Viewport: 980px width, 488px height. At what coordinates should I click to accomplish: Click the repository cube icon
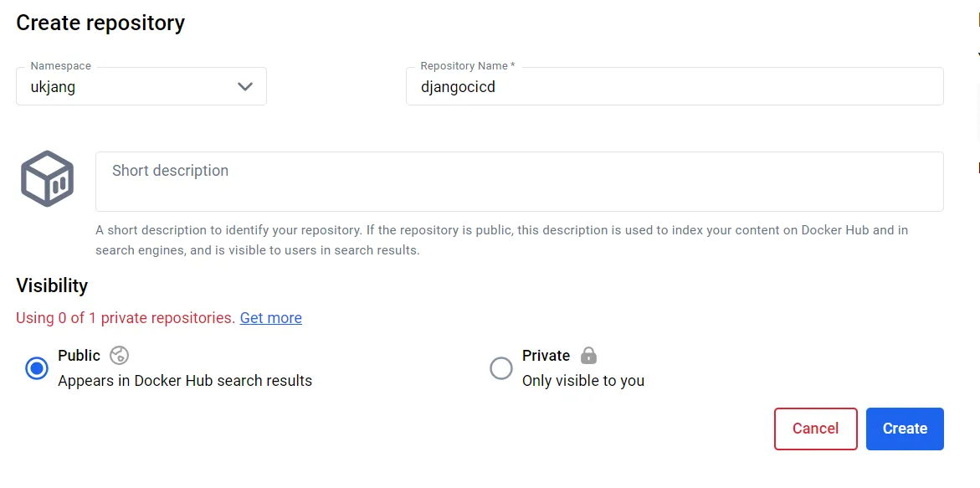[x=47, y=178]
